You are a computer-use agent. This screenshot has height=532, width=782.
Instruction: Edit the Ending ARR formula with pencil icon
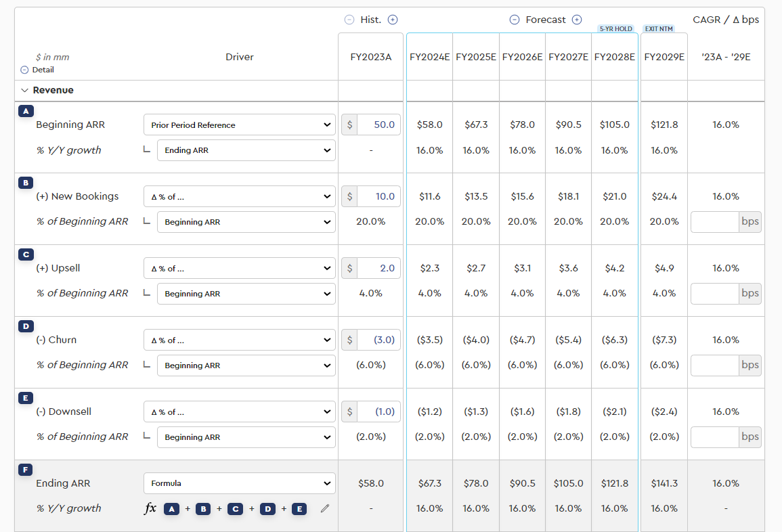point(325,508)
